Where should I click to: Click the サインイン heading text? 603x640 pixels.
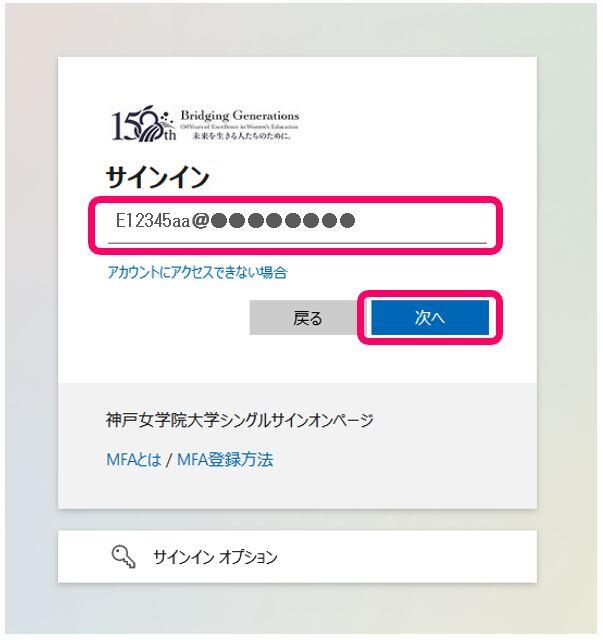coord(158,178)
